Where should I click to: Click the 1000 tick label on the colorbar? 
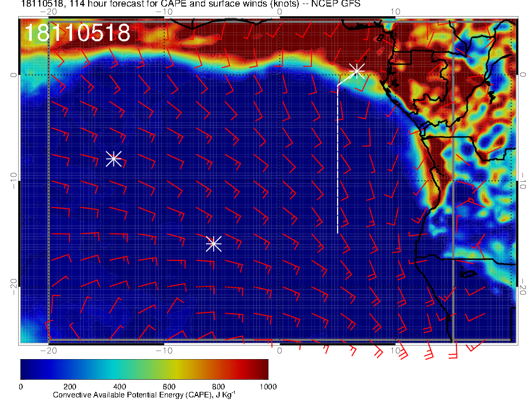tap(268, 386)
